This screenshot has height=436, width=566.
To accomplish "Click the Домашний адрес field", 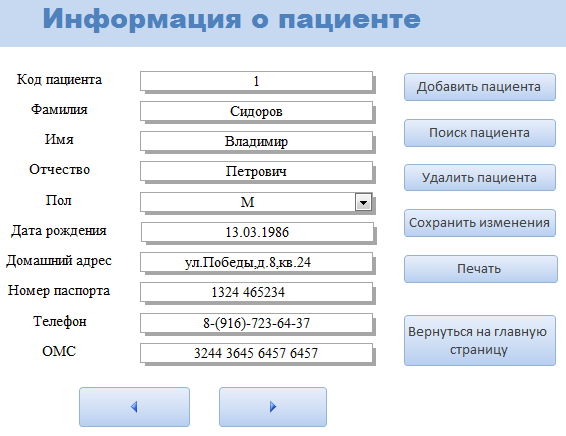I will (256, 262).
